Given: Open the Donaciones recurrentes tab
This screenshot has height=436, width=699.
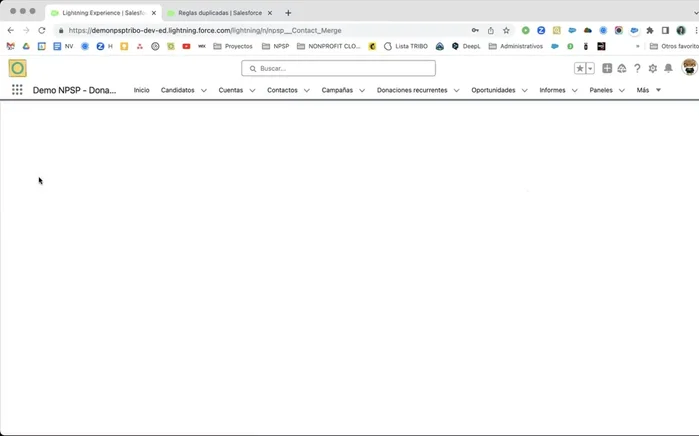Looking at the screenshot, I should pos(412,90).
